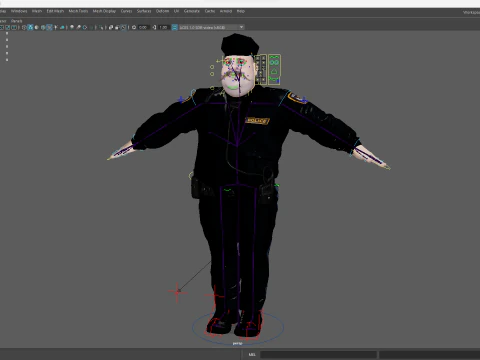This screenshot has height=360, width=480.
Task: Select the red knee pole vector locator
Action: 177,292
